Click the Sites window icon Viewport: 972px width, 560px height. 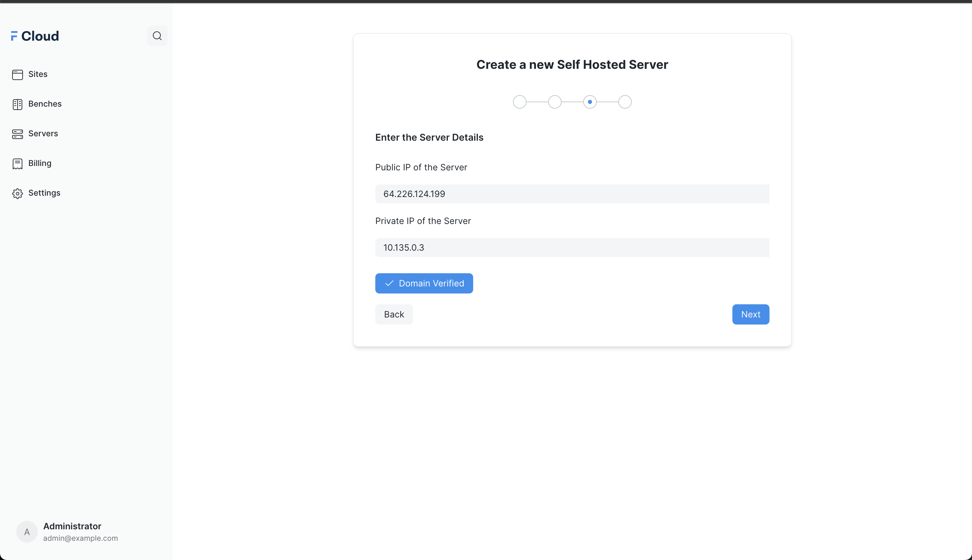coord(17,75)
